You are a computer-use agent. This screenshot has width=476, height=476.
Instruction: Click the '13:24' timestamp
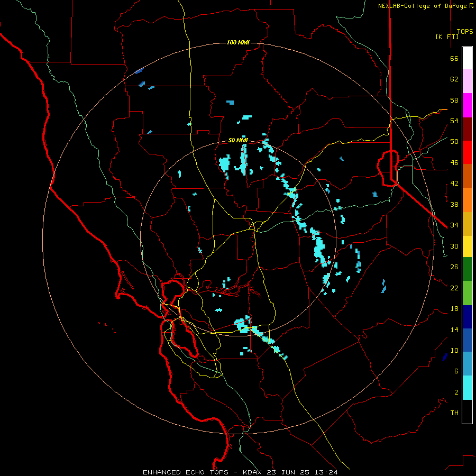coord(325,472)
